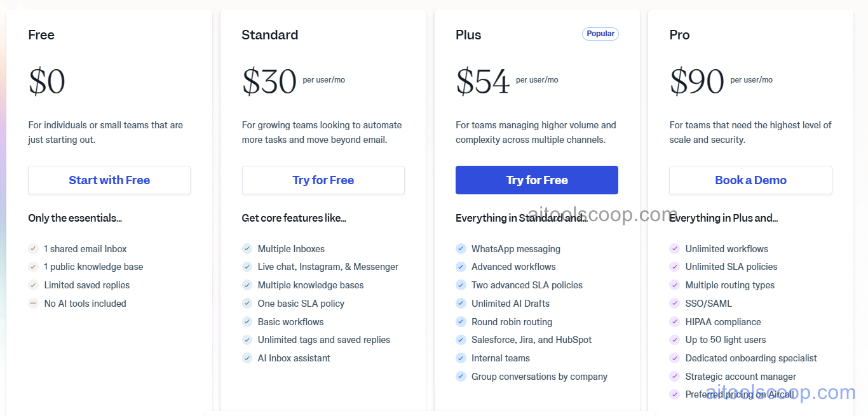Screen dimensions: 868x416
Task: Click the dash icon next to No AI tools included
Action: 33,303
